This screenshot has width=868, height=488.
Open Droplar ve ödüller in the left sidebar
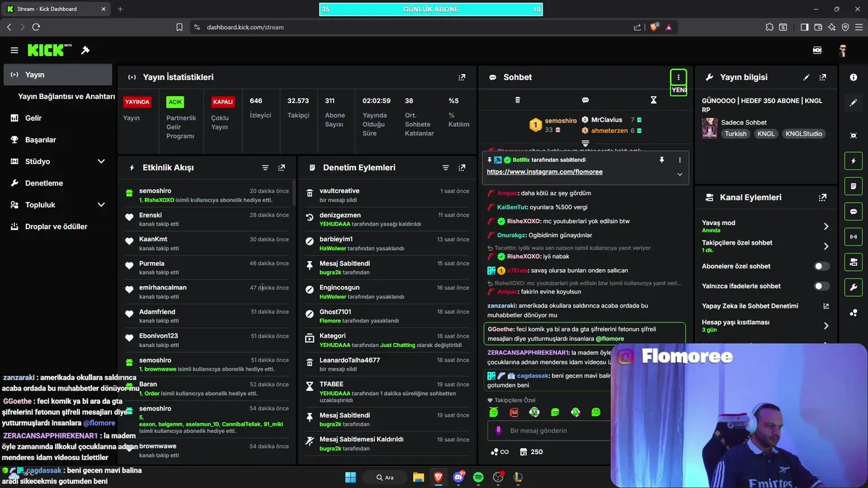(x=56, y=226)
